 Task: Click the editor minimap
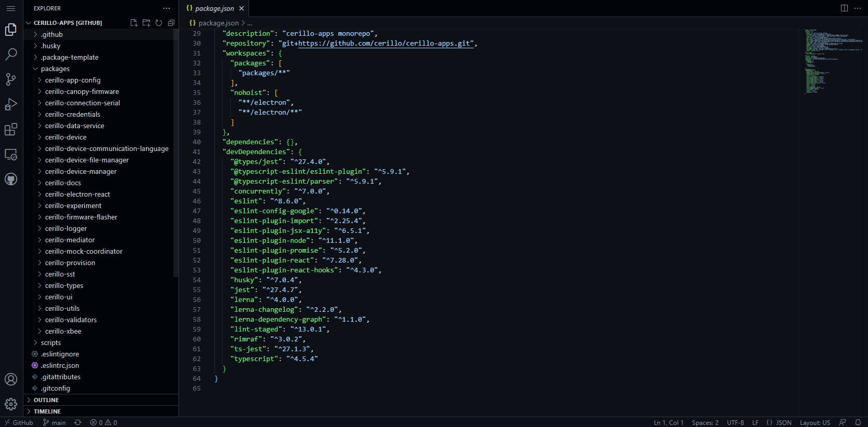pyautogui.click(x=833, y=61)
